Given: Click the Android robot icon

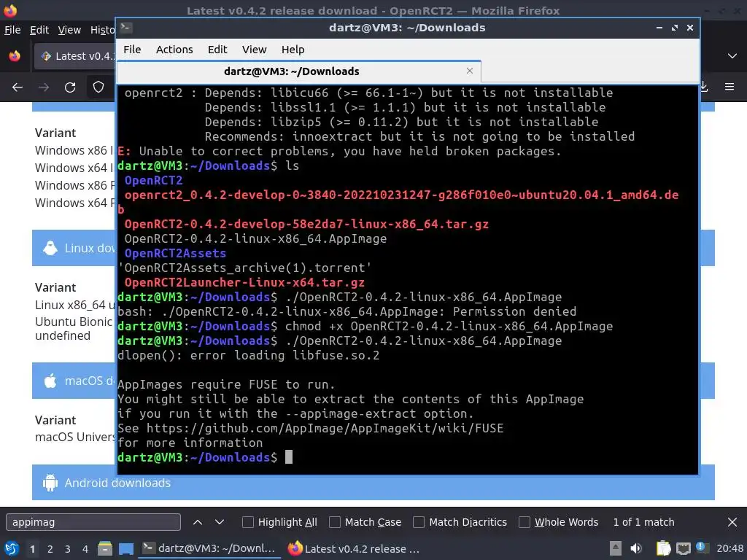Looking at the screenshot, I should point(50,483).
